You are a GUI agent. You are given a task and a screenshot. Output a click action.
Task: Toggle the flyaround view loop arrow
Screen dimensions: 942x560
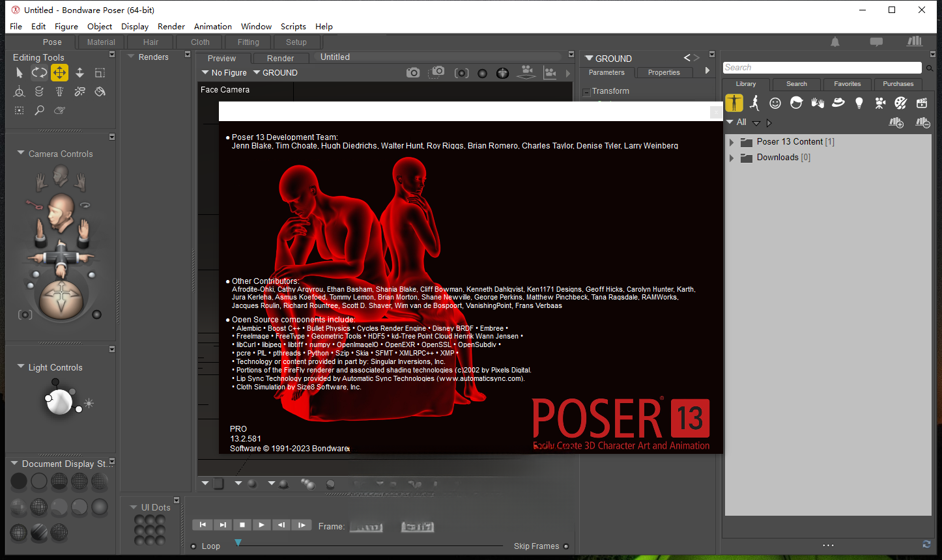coord(85,205)
